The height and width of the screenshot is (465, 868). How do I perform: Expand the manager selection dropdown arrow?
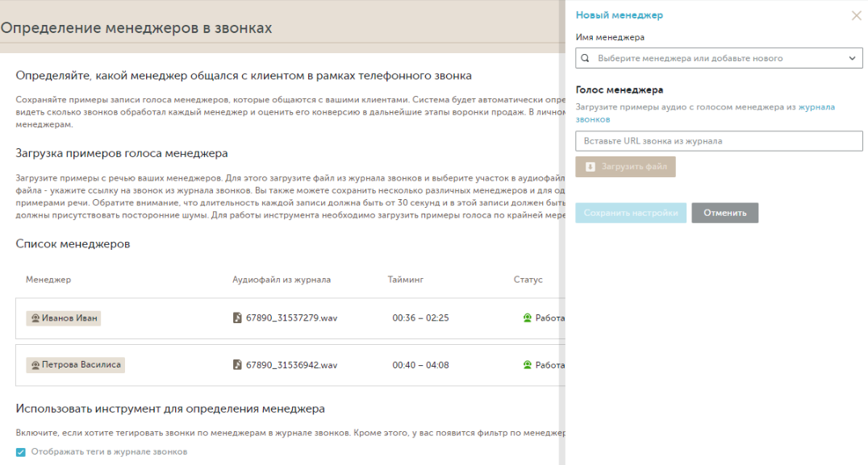tap(853, 59)
